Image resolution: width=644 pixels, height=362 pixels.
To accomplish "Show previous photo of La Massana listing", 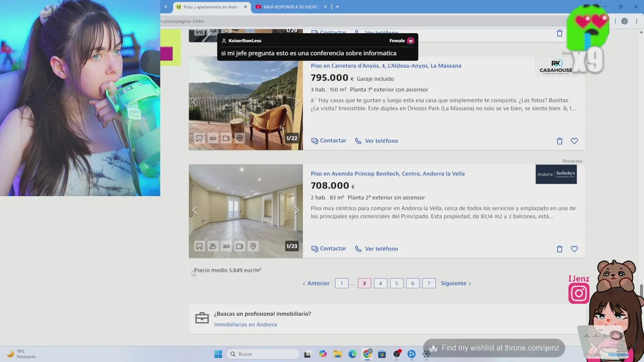I will coord(195,103).
